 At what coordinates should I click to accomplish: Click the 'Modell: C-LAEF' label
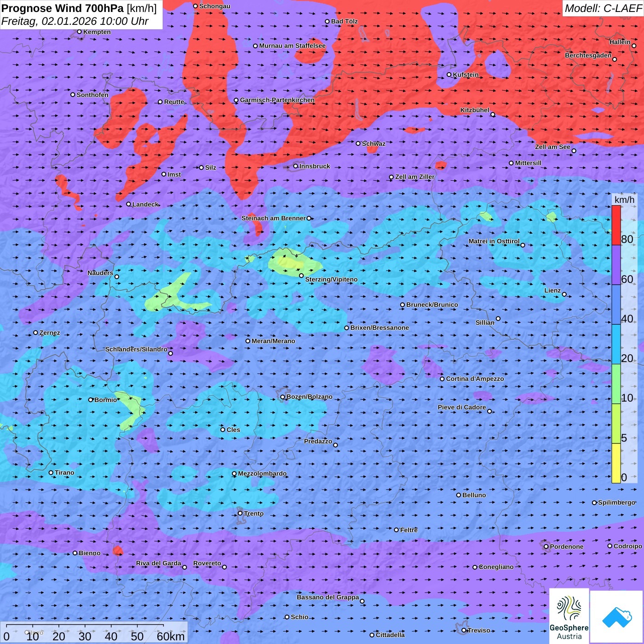coord(603,8)
